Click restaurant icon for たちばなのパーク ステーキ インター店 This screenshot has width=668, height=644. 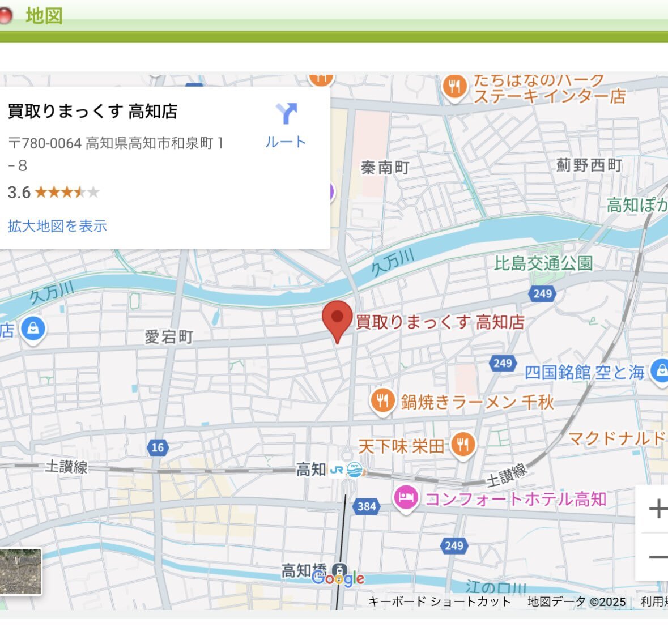click(454, 88)
